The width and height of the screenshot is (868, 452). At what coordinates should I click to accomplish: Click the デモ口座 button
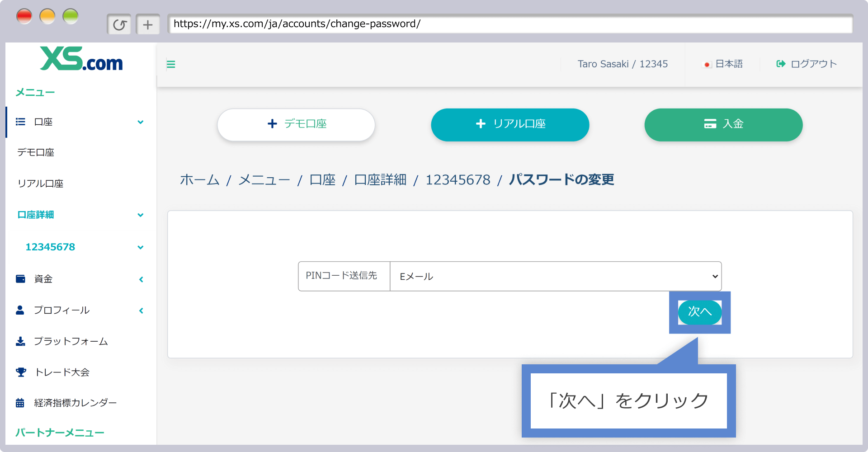pos(296,125)
